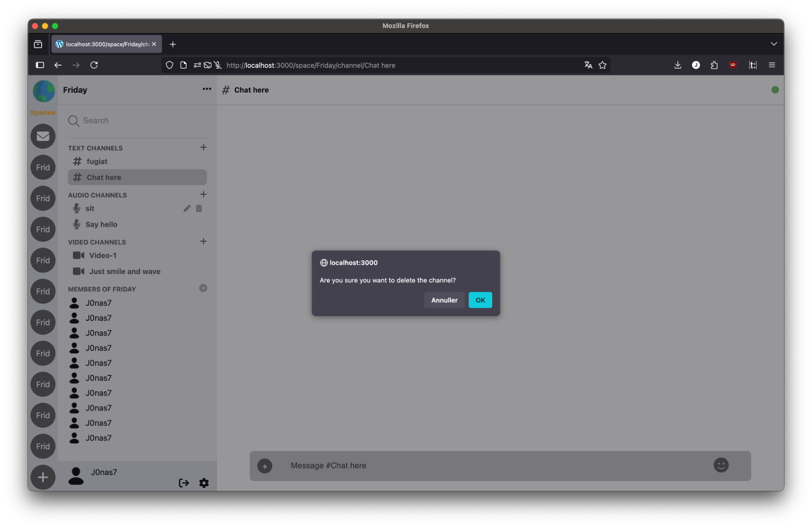Open user settings gear at bottom
This screenshot has width=812, height=528.
point(204,483)
